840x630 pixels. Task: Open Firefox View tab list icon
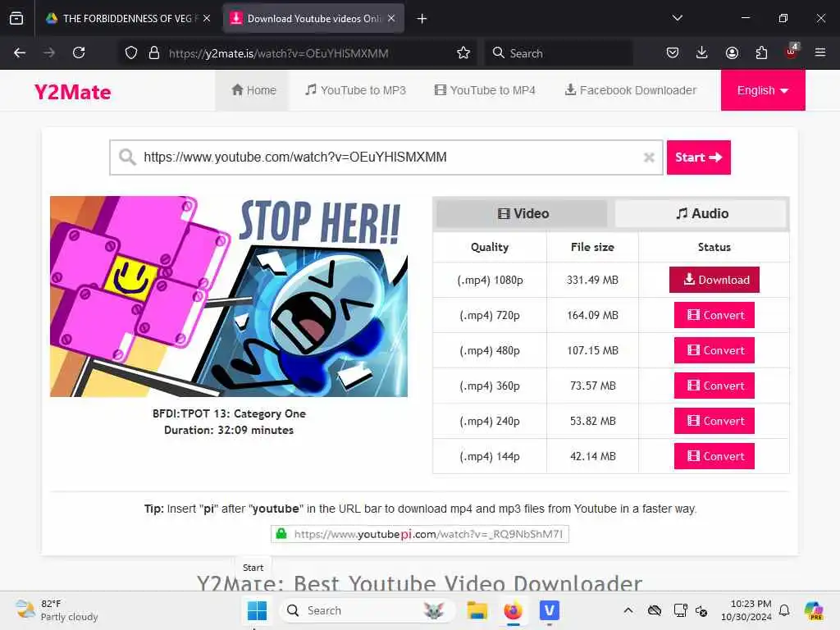coord(16,19)
